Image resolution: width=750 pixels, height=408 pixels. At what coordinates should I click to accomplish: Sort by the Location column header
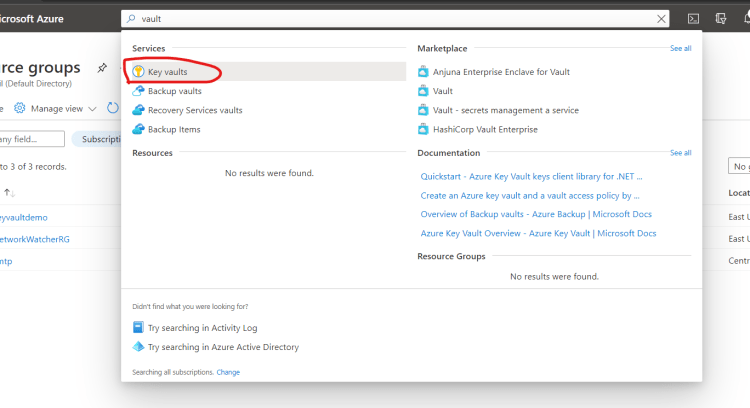click(x=739, y=193)
